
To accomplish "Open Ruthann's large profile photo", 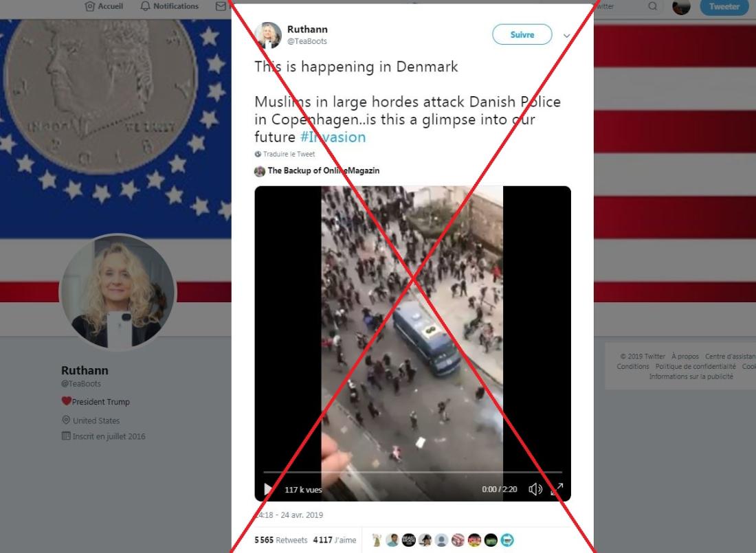I will (x=118, y=292).
